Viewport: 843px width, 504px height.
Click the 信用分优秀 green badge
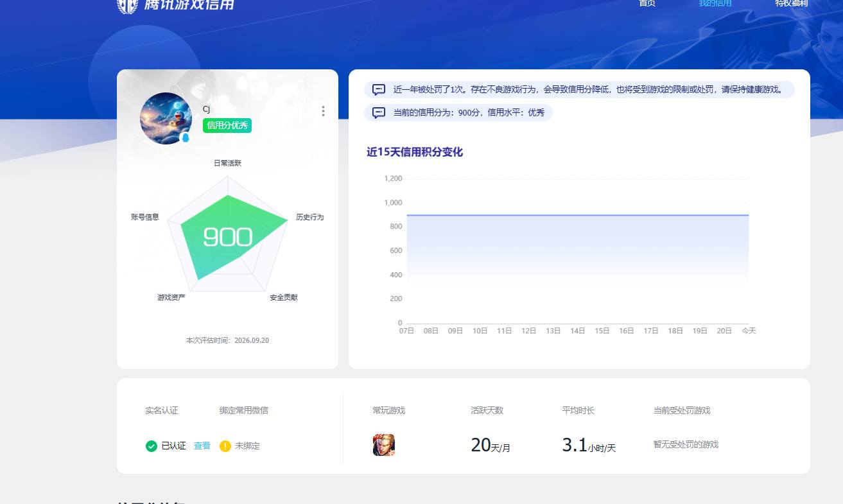(x=227, y=126)
